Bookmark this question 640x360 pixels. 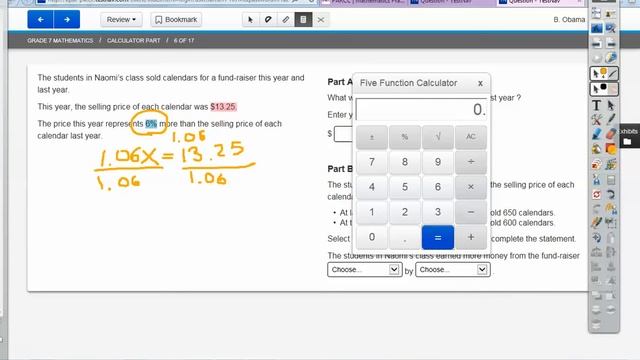[x=176, y=20]
